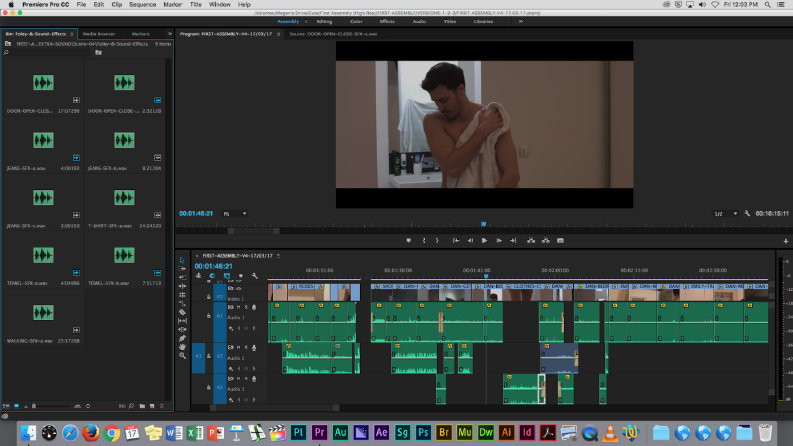Switch to Source DOOR-OPEN-CLOSE-SFX tab

coord(333,34)
